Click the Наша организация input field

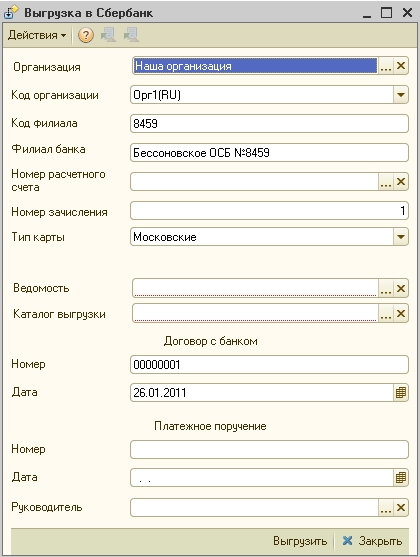tap(255, 66)
